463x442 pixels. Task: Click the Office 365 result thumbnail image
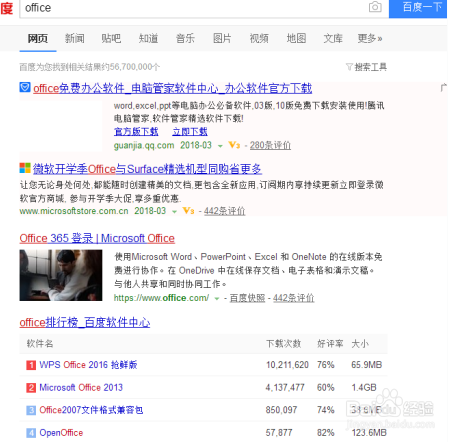[x=61, y=275]
